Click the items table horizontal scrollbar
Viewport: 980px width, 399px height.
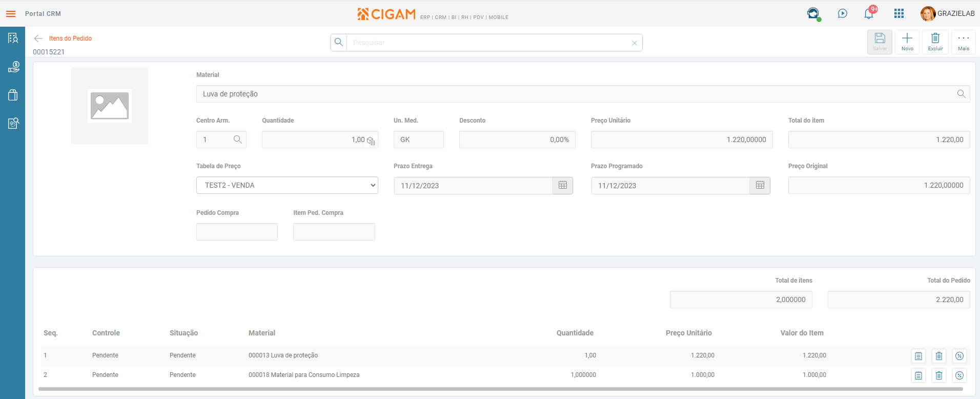coord(500,389)
